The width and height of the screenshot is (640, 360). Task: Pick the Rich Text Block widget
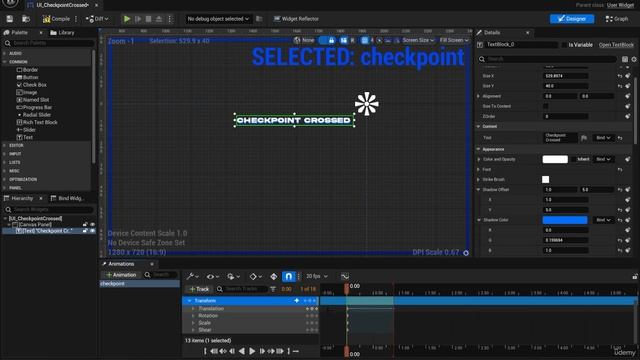coord(37,122)
